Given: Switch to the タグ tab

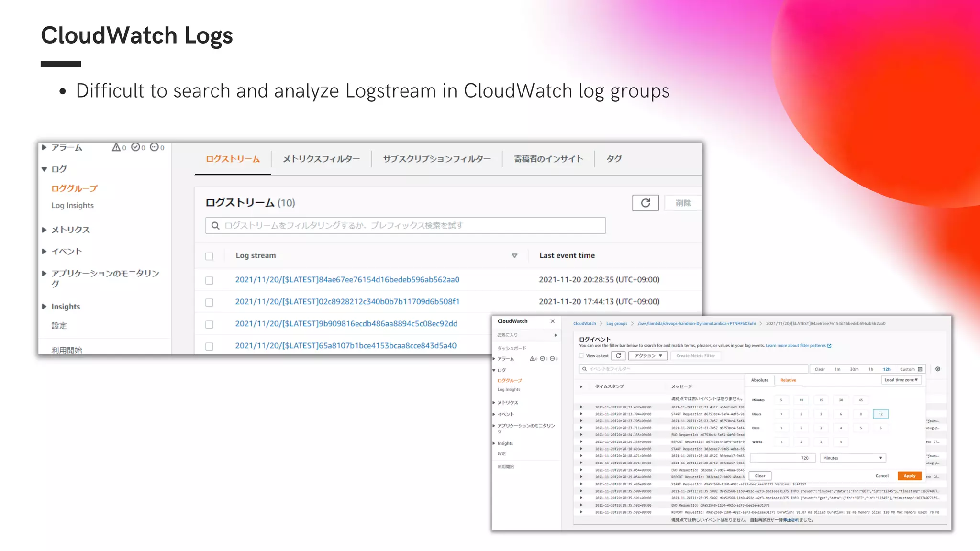Looking at the screenshot, I should 614,159.
